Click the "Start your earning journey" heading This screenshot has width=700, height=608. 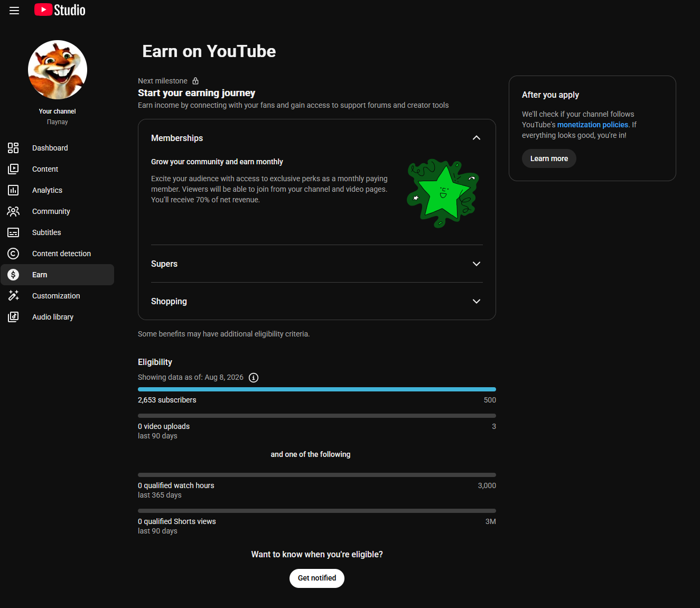(197, 93)
